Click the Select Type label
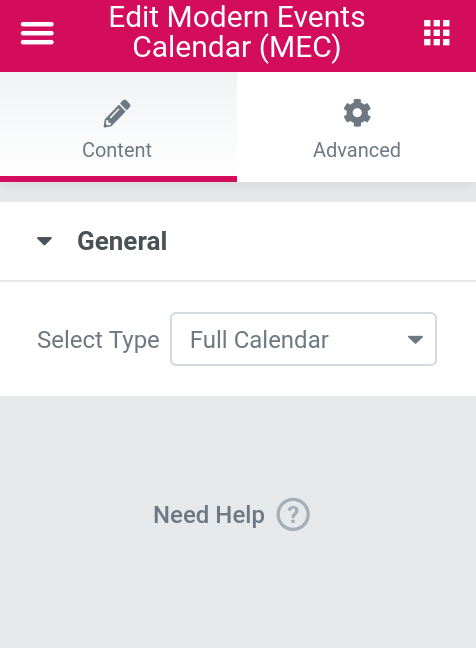The image size is (476, 648). (x=98, y=340)
